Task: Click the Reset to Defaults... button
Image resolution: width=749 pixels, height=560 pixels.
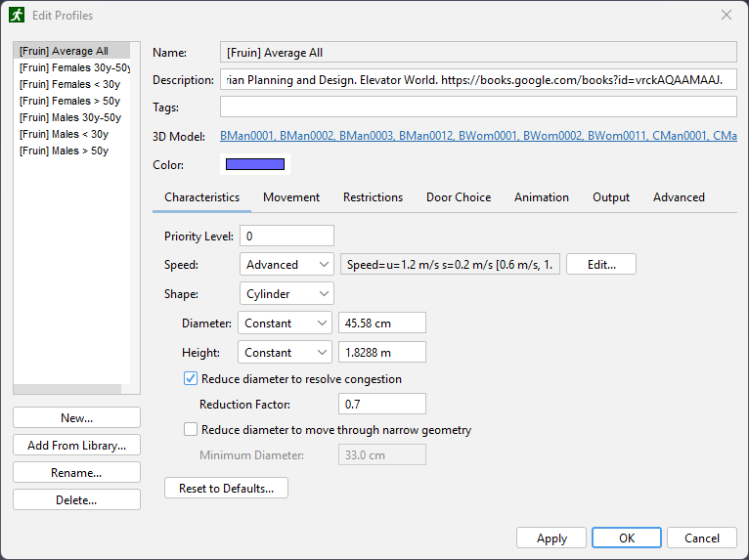Action: [226, 488]
